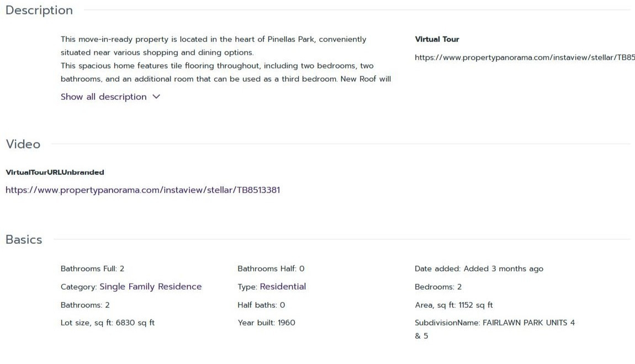This screenshot has height=364, width=635.
Task: Click the Description section heading
Action: pos(39,10)
